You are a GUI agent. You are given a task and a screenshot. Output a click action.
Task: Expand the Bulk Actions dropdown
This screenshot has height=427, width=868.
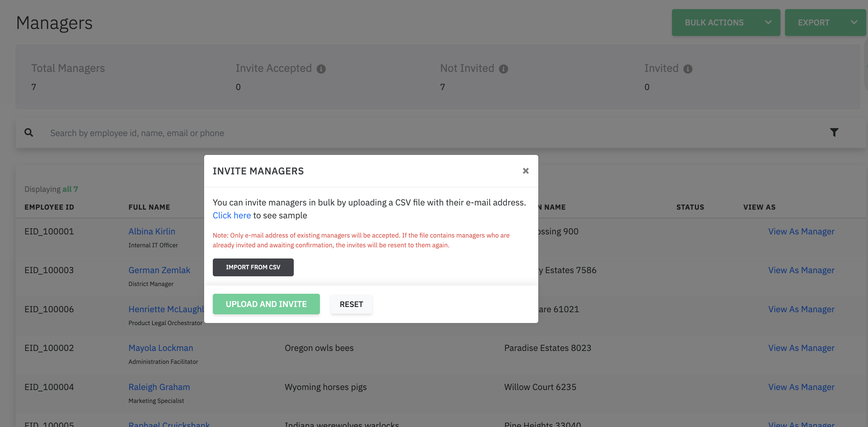click(726, 23)
